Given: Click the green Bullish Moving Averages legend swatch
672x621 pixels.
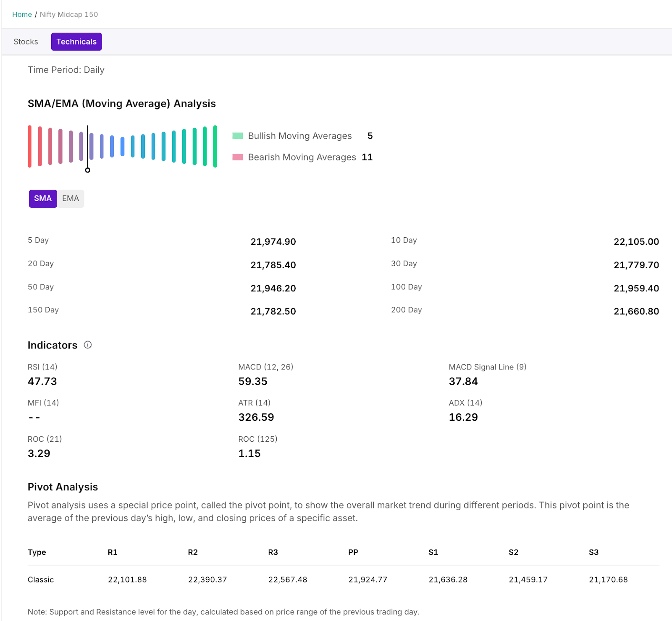Looking at the screenshot, I should (238, 136).
